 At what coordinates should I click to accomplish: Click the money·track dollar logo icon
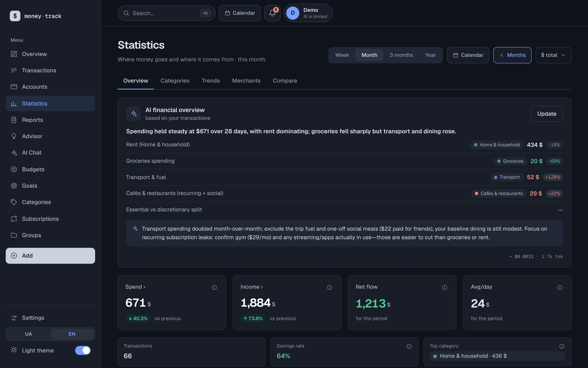tap(15, 16)
